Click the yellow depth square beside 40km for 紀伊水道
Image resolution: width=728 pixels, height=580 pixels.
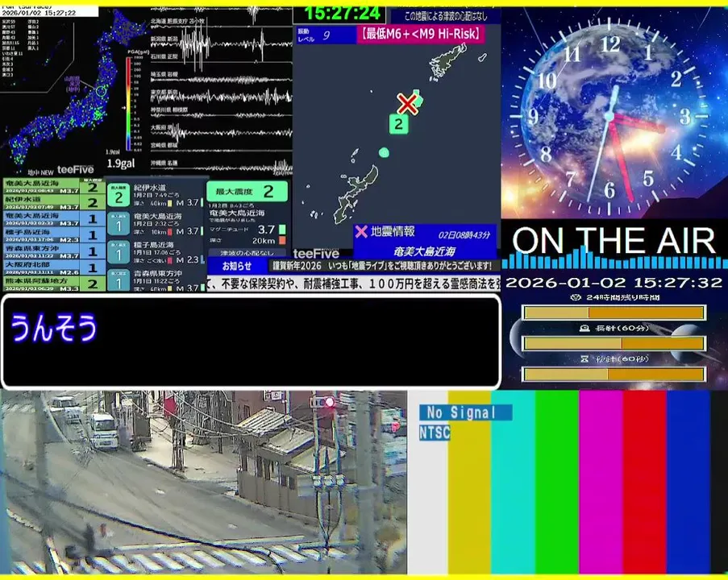(x=170, y=203)
